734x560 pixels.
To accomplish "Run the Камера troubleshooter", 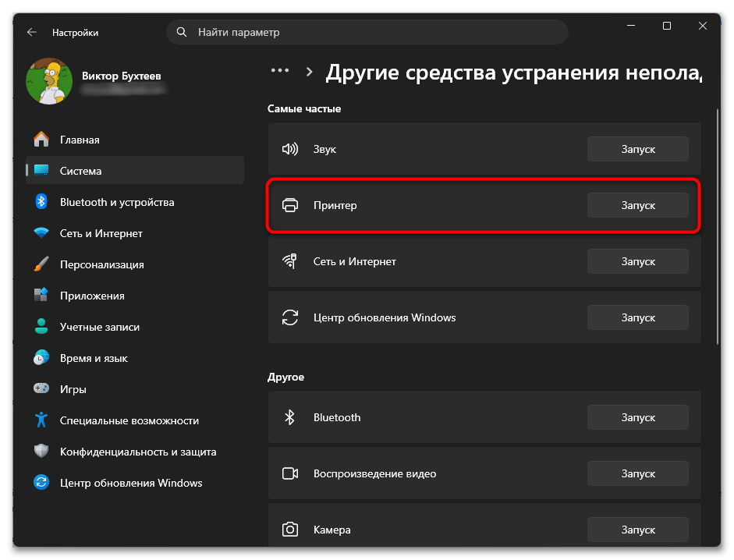I will pyautogui.click(x=637, y=530).
